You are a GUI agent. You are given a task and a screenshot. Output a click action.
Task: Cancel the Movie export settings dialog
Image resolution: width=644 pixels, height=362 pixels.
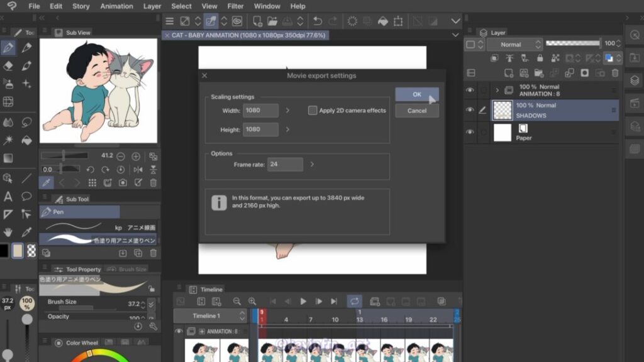[x=416, y=111]
